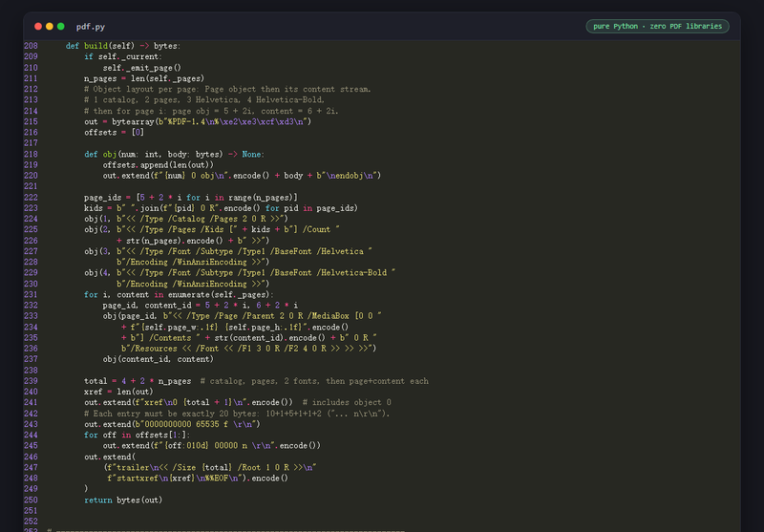Screen dimensions: 764x532
Task: Click the yellow minimize dot
Action: [x=50, y=27]
